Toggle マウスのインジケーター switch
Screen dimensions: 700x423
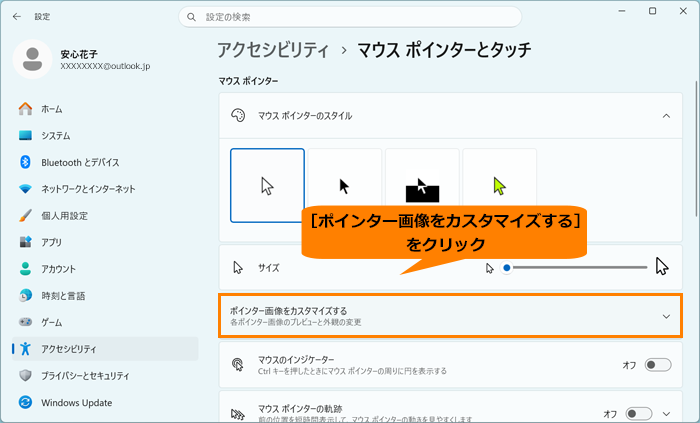click(x=658, y=365)
